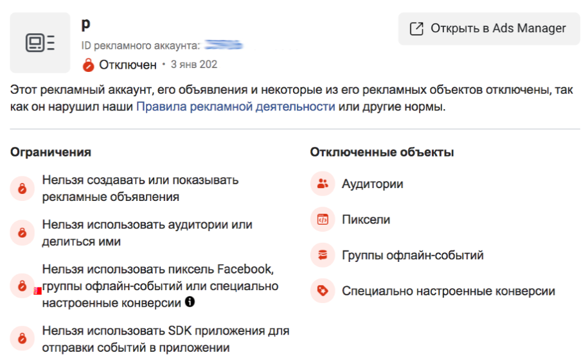Click the offline event groups icon
The image size is (588, 364).
[323, 256]
